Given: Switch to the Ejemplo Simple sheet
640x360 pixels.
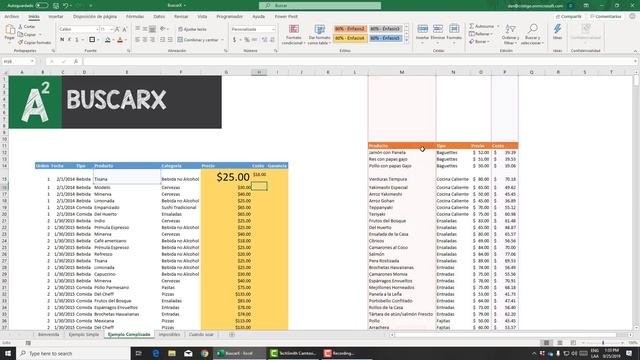Looking at the screenshot, I should [84, 335].
